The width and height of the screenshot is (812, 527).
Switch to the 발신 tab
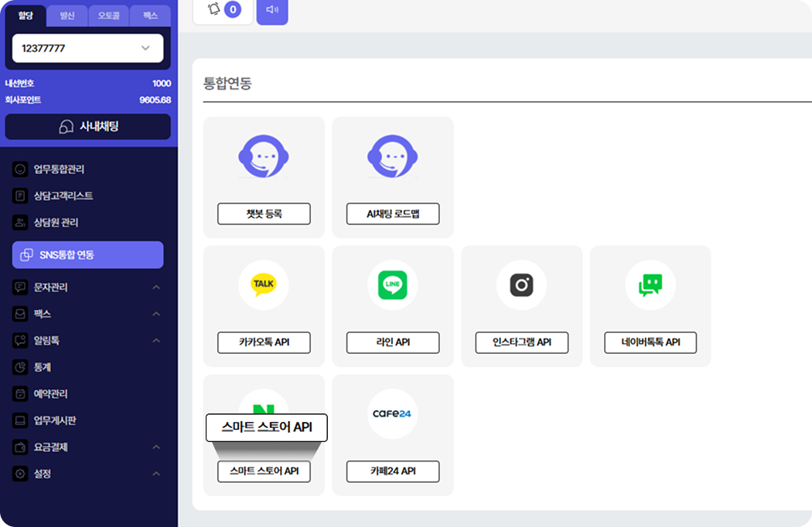click(67, 15)
